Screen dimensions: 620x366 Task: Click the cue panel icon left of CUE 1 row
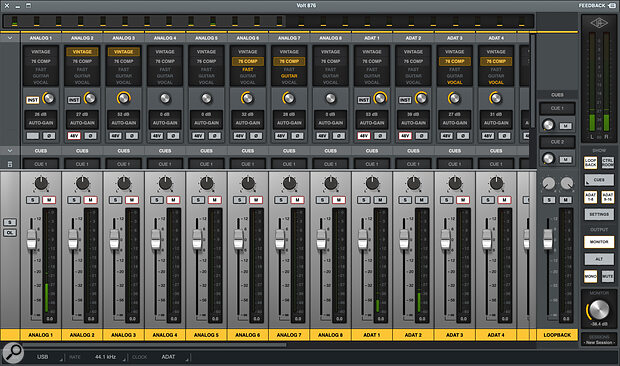tap(10, 164)
